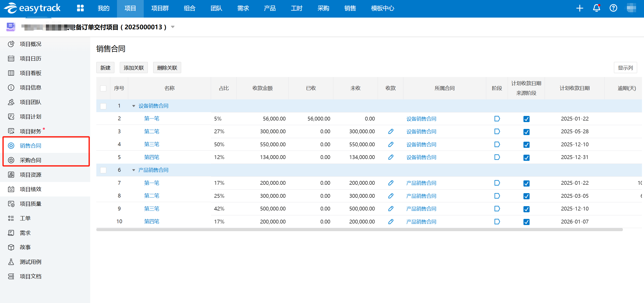Click the 添加关联 button

(134, 68)
